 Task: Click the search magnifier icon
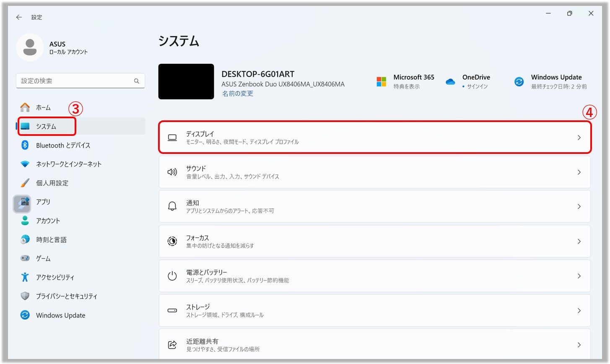(137, 81)
